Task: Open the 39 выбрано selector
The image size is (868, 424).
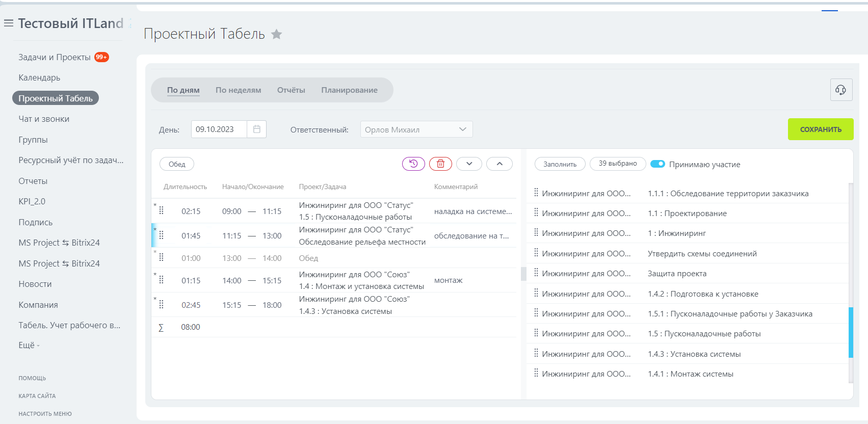Action: [617, 164]
